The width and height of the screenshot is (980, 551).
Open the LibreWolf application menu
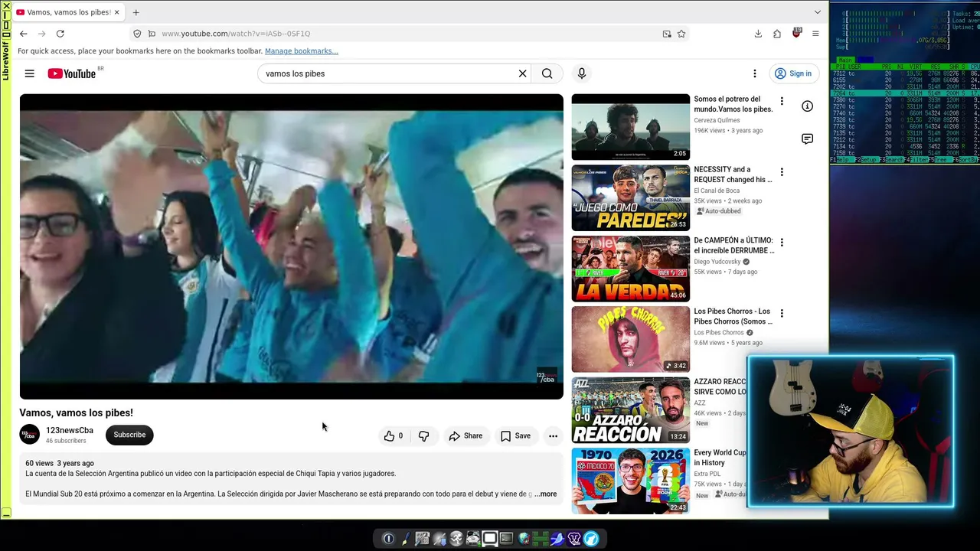click(x=815, y=34)
